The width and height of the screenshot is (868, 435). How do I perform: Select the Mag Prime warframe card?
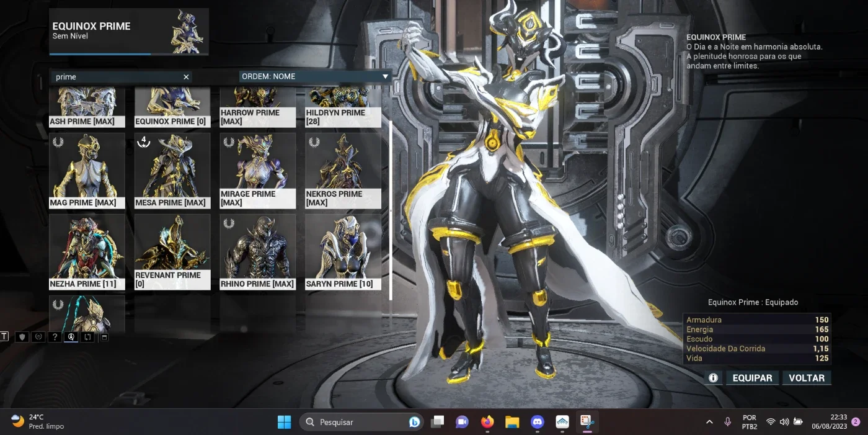[x=87, y=171]
